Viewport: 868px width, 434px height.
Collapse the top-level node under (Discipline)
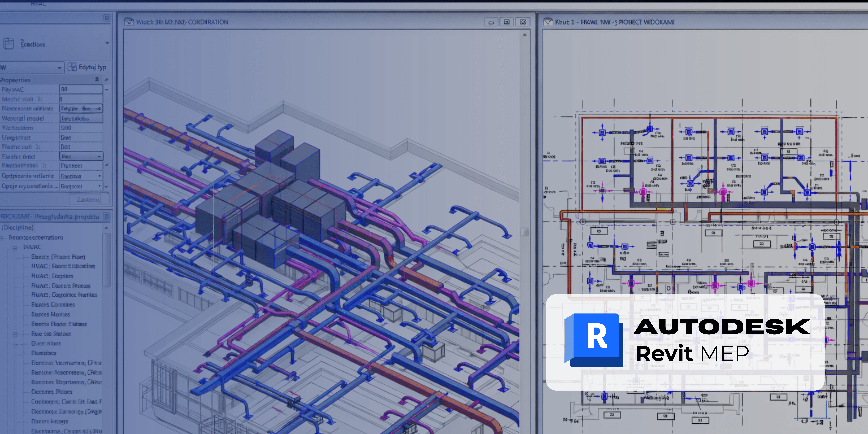[2, 238]
